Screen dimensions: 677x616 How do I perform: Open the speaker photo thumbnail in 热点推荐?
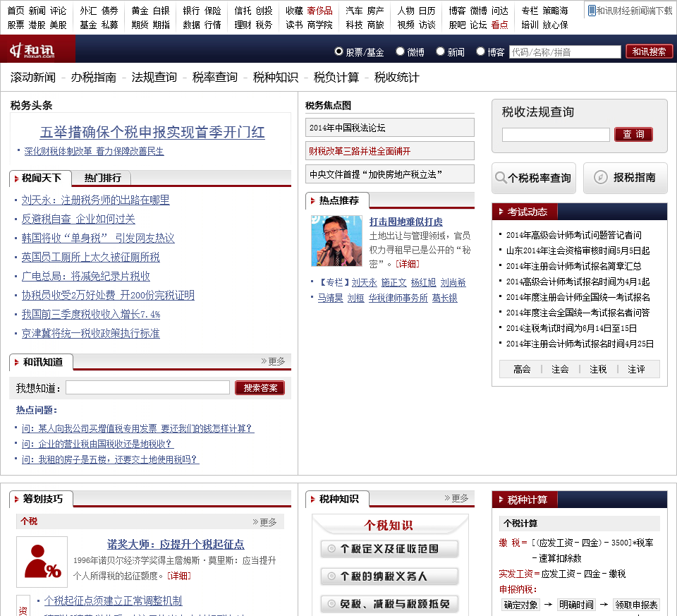(336, 241)
